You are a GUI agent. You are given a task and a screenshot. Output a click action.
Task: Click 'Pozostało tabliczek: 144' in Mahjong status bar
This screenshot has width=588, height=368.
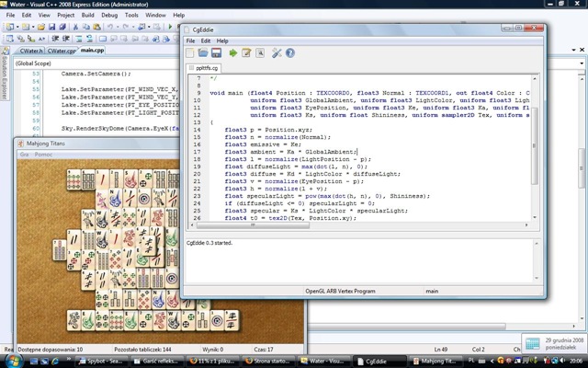point(142,350)
